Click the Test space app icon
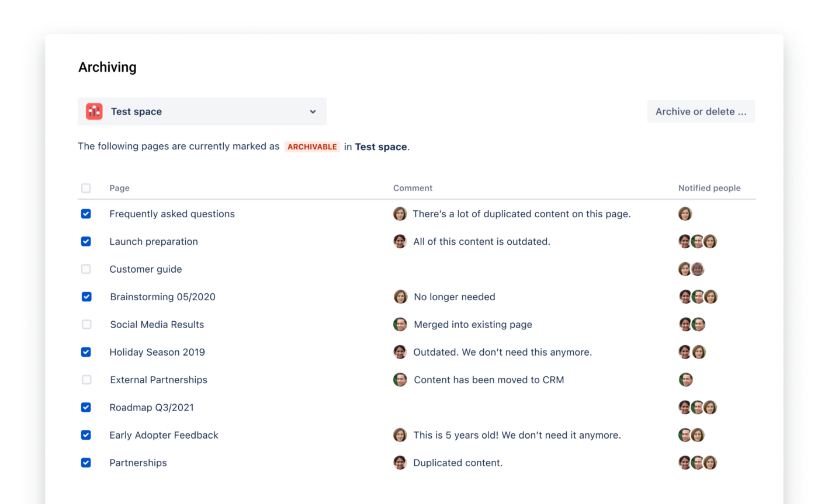This screenshot has width=818, height=504. pyautogui.click(x=94, y=112)
